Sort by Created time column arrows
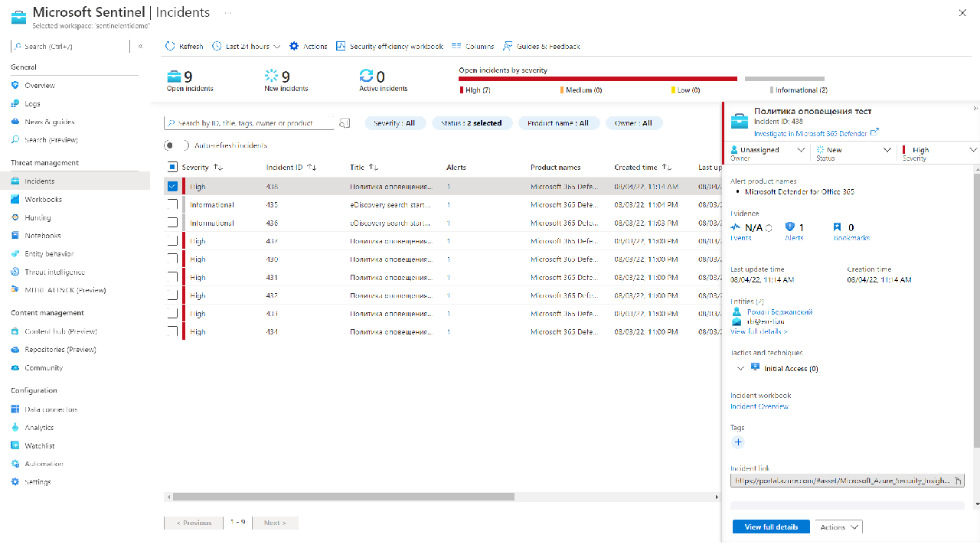The height and width of the screenshot is (551, 980). [x=666, y=167]
